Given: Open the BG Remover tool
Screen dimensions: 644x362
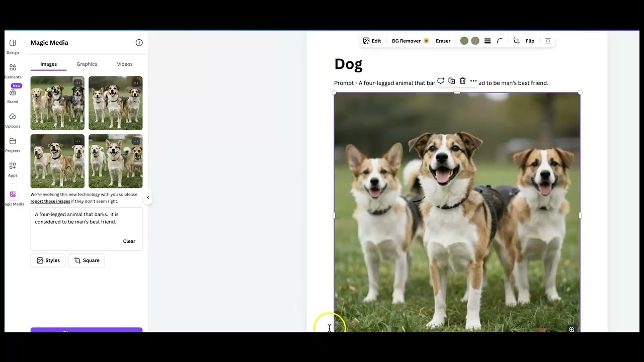Looking at the screenshot, I should click(x=410, y=41).
